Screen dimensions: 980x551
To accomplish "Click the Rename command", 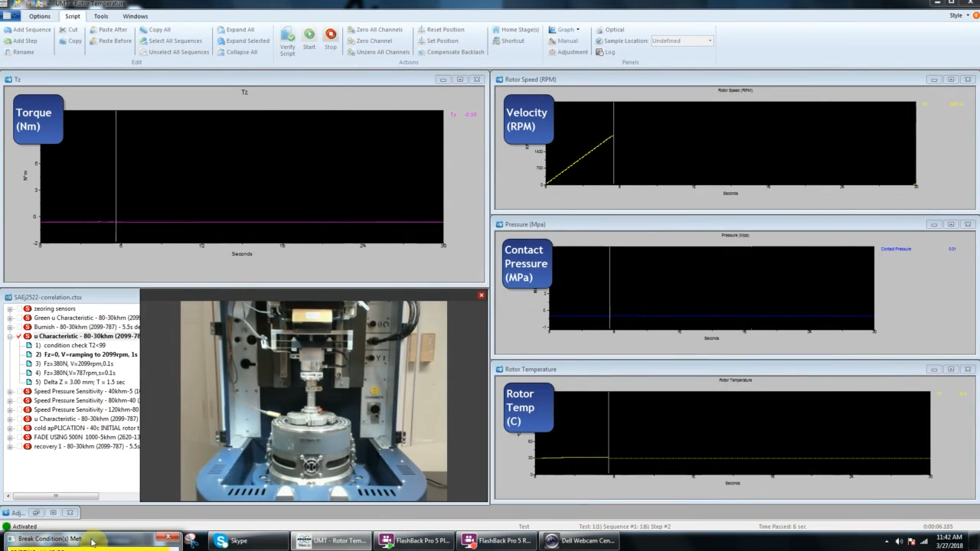I will (18, 52).
